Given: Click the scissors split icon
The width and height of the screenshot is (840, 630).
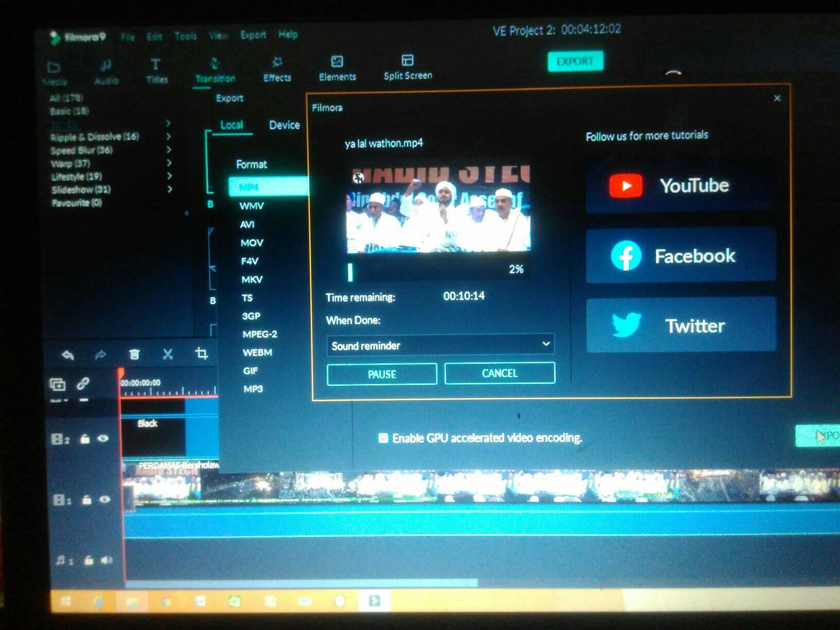Looking at the screenshot, I should 168,354.
